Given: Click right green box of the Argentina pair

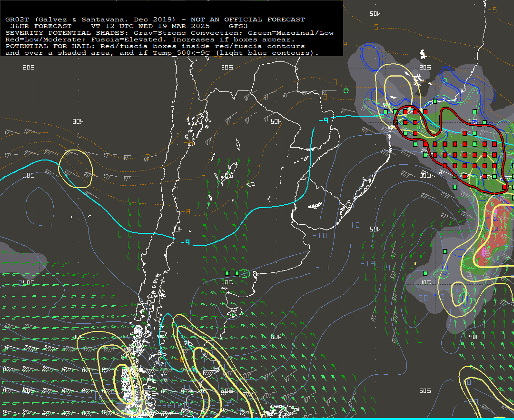Looking at the screenshot, I should 237,273.
